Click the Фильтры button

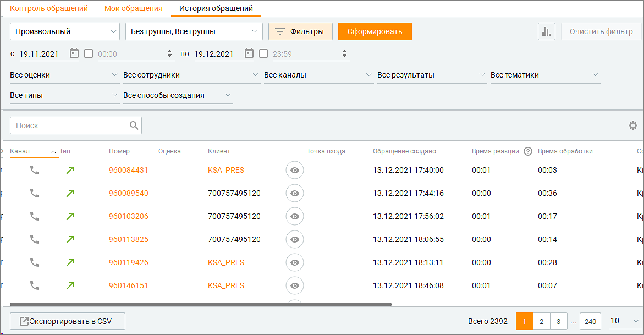(301, 31)
